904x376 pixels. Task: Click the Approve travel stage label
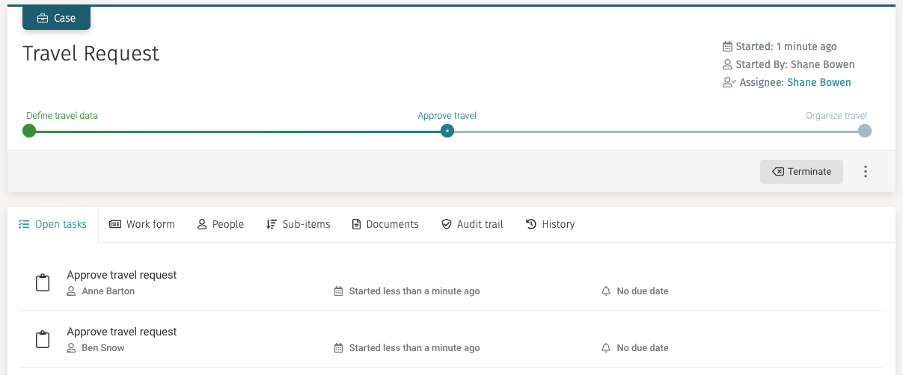coord(447,115)
